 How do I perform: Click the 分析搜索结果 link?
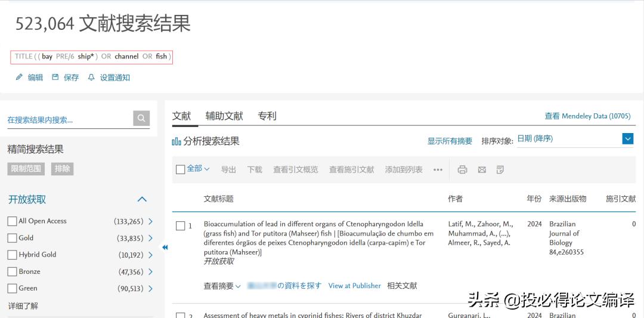coord(211,141)
